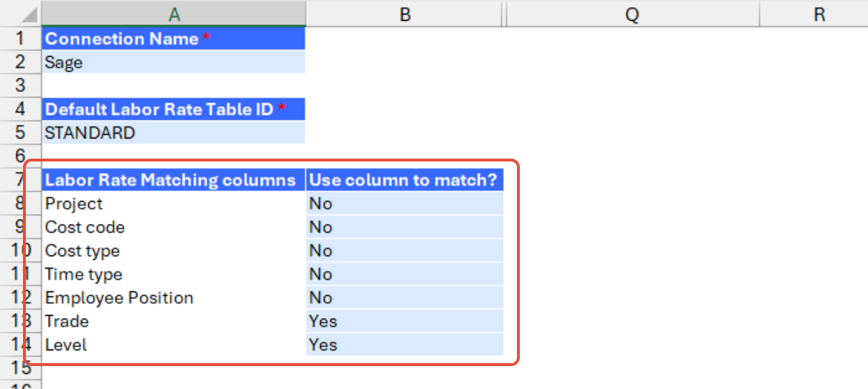Select the No value for Cost code
The image size is (868, 389).
[x=405, y=227]
